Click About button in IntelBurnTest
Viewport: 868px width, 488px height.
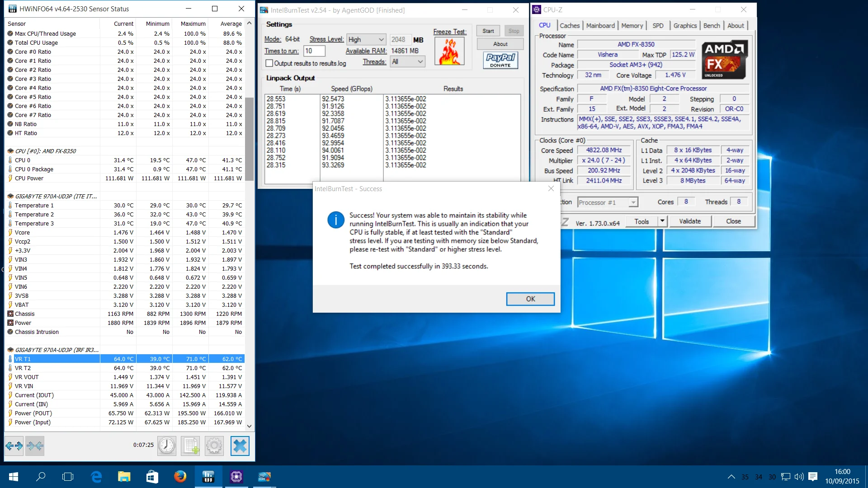(500, 44)
